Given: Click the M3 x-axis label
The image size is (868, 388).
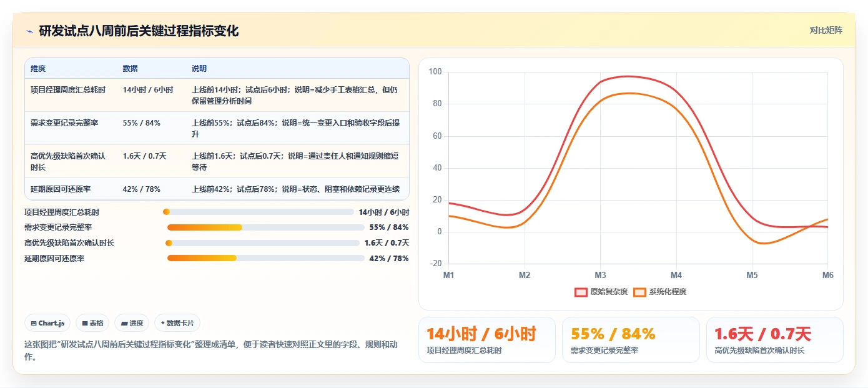Looking at the screenshot, I should coord(600,275).
